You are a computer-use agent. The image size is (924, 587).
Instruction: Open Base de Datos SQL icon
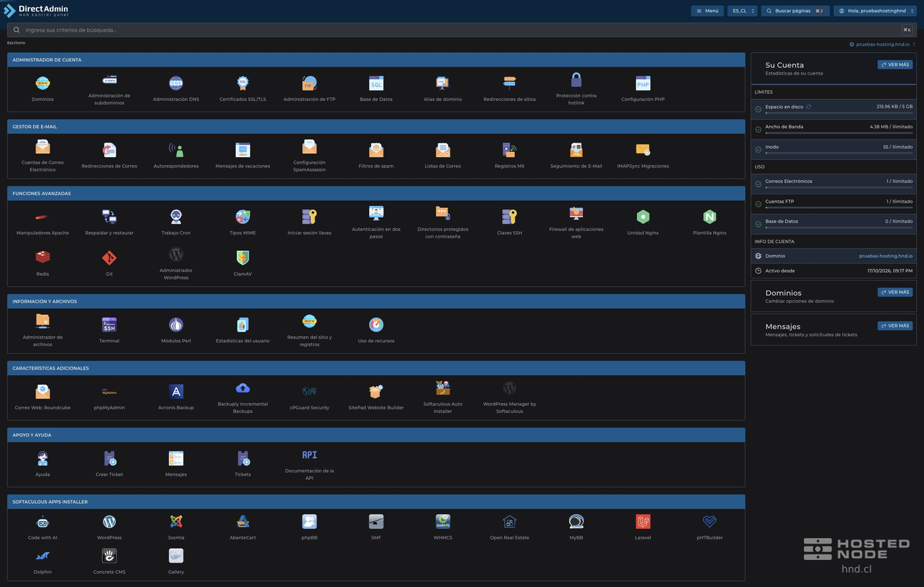tap(376, 83)
